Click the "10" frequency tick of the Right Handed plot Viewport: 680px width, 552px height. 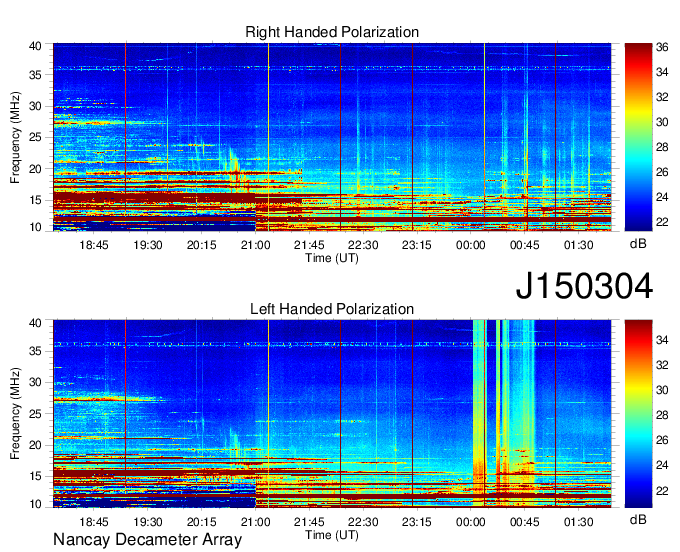[35, 227]
